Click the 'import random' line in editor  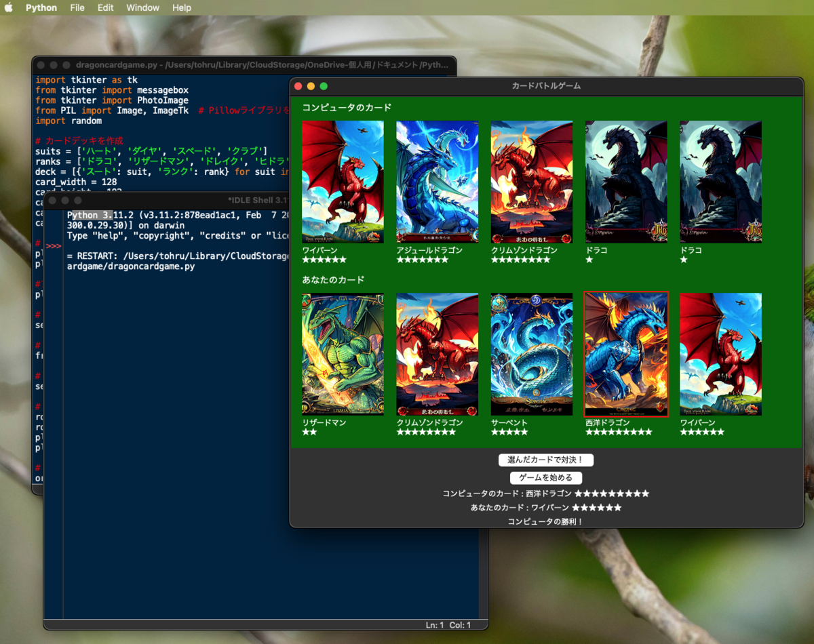69,121
